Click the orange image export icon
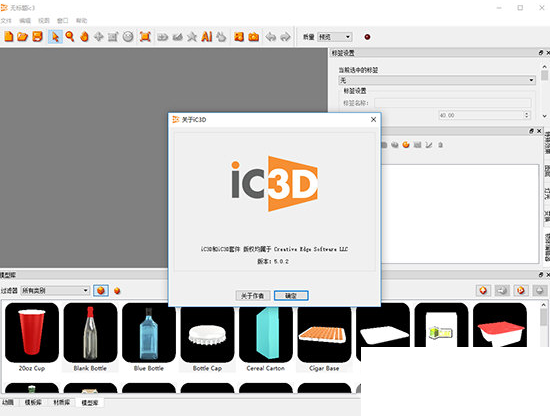554x419 pixels. [239, 36]
